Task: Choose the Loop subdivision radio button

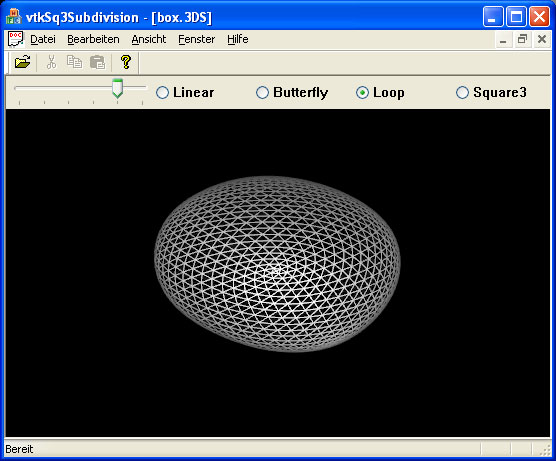Action: click(362, 93)
